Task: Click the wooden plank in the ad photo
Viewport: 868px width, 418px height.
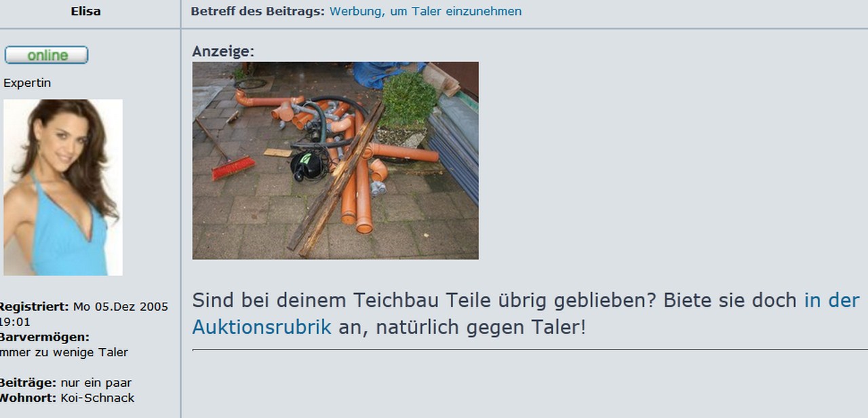Action: tap(336, 180)
